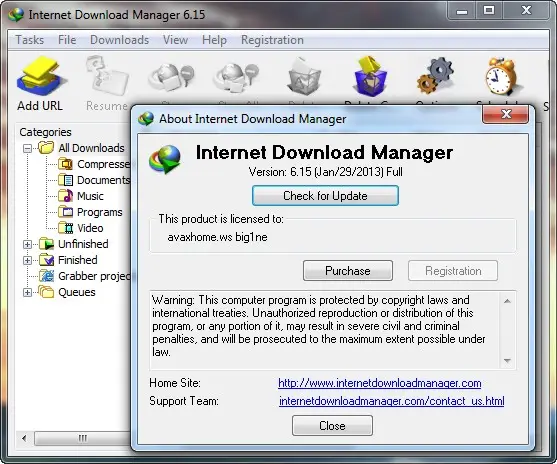Click the 'avaxhome.ws big1ne' license text
The width and height of the screenshot is (557, 464).
click(217, 237)
